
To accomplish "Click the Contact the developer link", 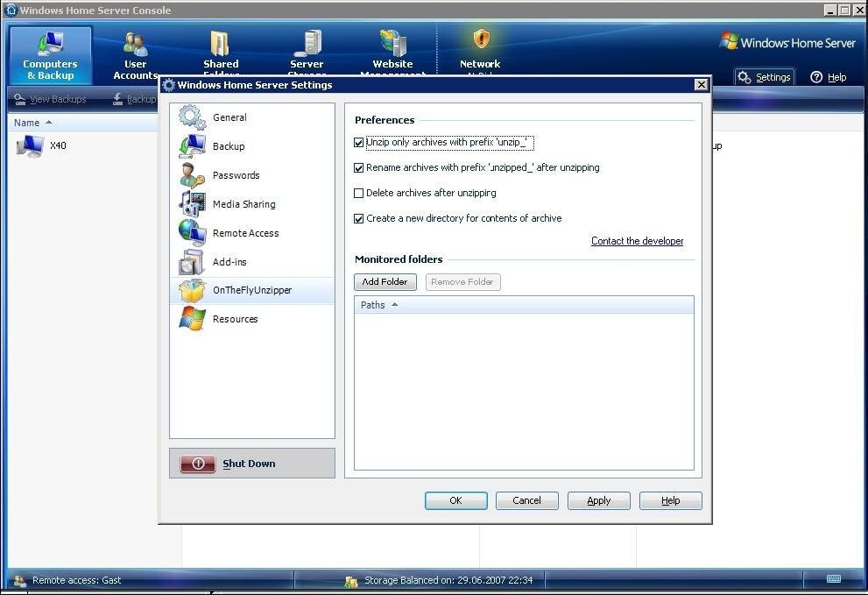I will (637, 241).
